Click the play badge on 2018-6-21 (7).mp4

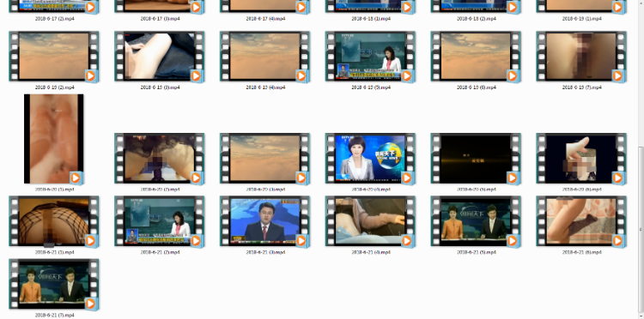pos(90,304)
